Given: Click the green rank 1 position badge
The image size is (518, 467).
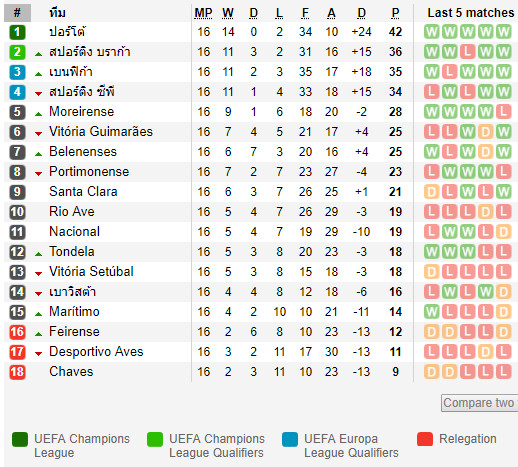Looking at the screenshot, I should 17,32.
